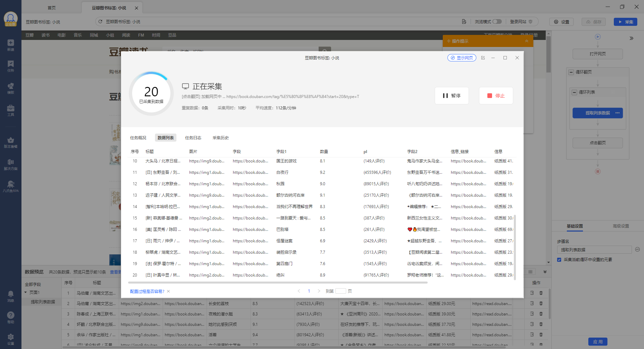
Task: Open the 设置 gear icon at sidebar bottom
Action: [11, 339]
